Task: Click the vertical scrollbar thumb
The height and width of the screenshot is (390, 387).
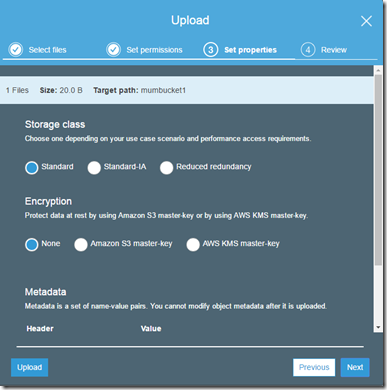Action: [x=378, y=170]
